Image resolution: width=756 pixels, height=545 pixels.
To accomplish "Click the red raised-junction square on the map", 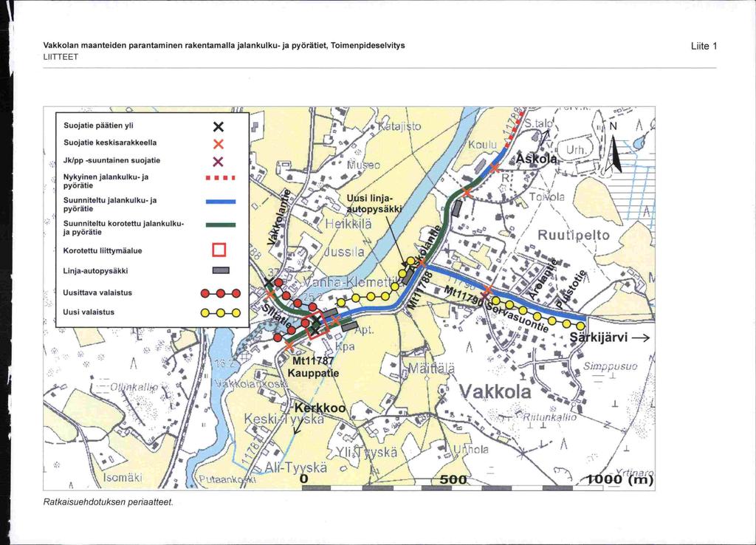I will tap(317, 325).
